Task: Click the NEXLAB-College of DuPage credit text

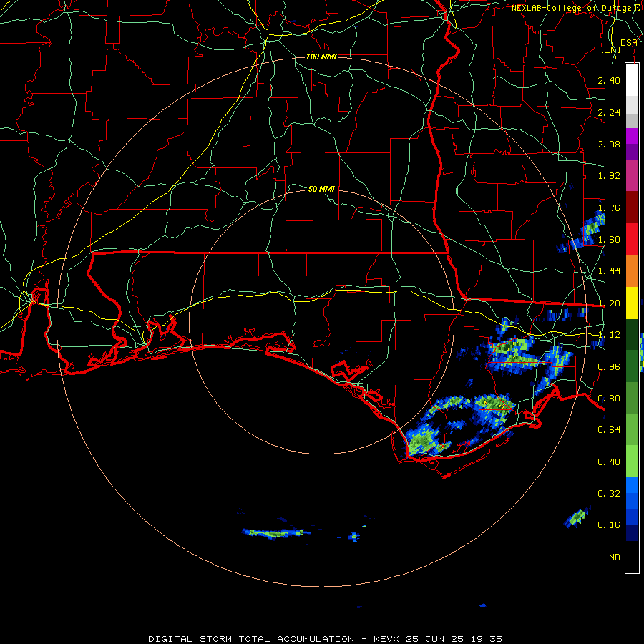Action: (x=575, y=8)
